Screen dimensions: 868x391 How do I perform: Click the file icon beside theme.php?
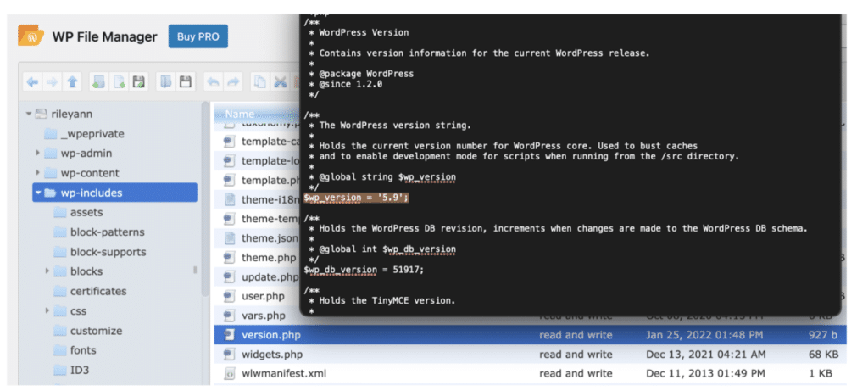point(229,258)
